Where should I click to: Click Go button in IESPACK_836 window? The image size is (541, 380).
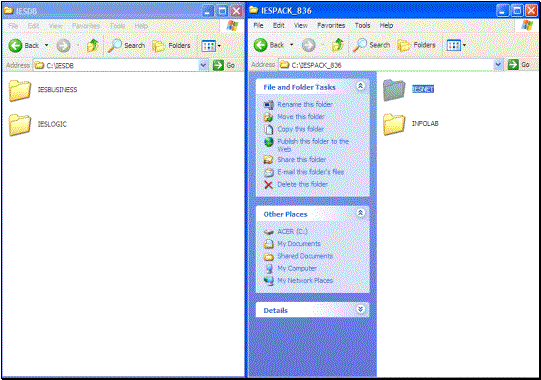pos(519,65)
